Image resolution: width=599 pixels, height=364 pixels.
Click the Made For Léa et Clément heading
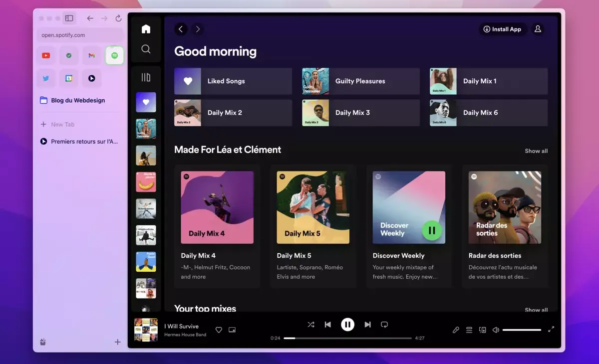point(228,150)
